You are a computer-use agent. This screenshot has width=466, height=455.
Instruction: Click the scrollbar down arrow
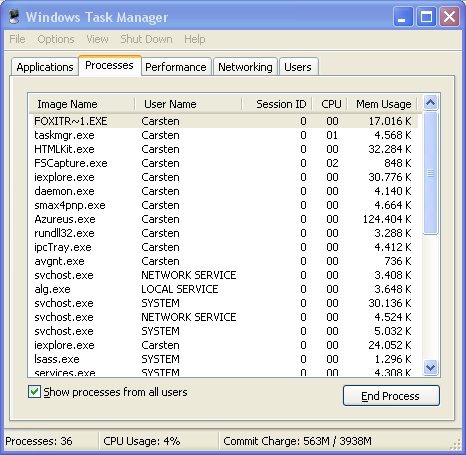(431, 368)
